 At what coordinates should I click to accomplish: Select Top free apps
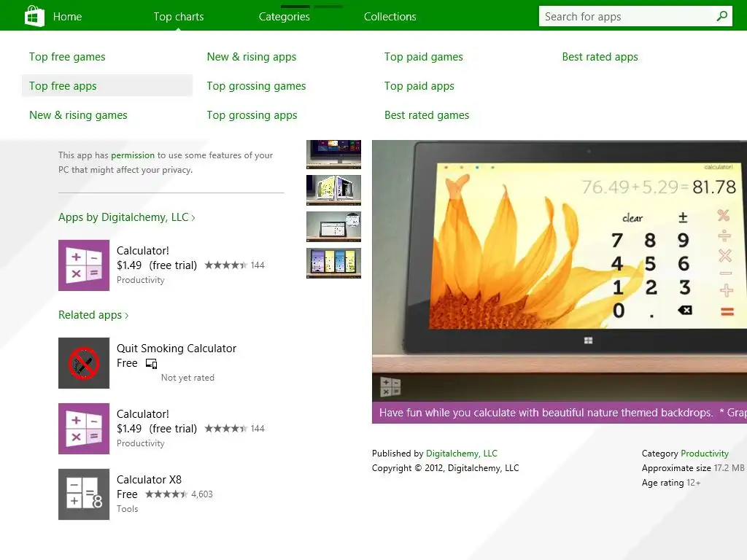[107, 86]
